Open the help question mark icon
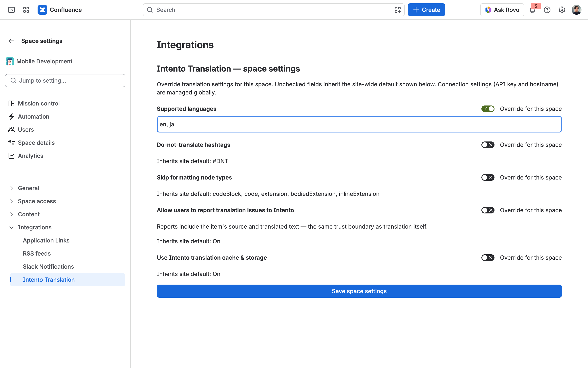Viewport: 588px width, 368px height. (547, 10)
